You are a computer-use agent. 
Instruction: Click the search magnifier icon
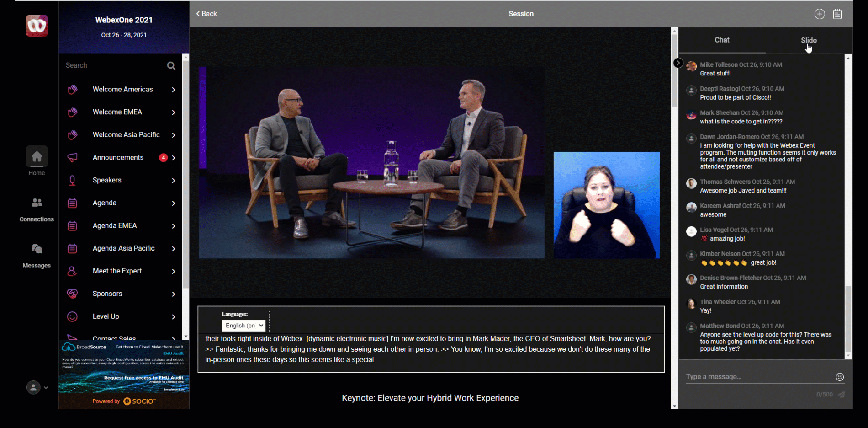pos(171,65)
